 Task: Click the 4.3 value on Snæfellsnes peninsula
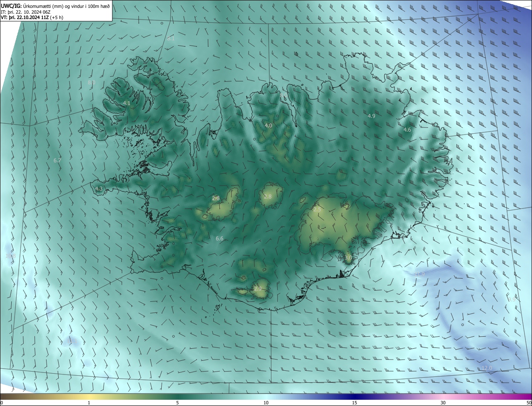(99, 188)
